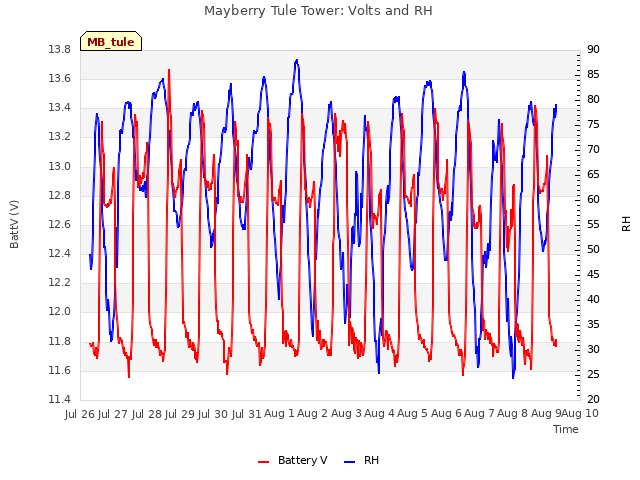Click the 20 RH tick label
This screenshot has width=640, height=480.
click(x=593, y=399)
